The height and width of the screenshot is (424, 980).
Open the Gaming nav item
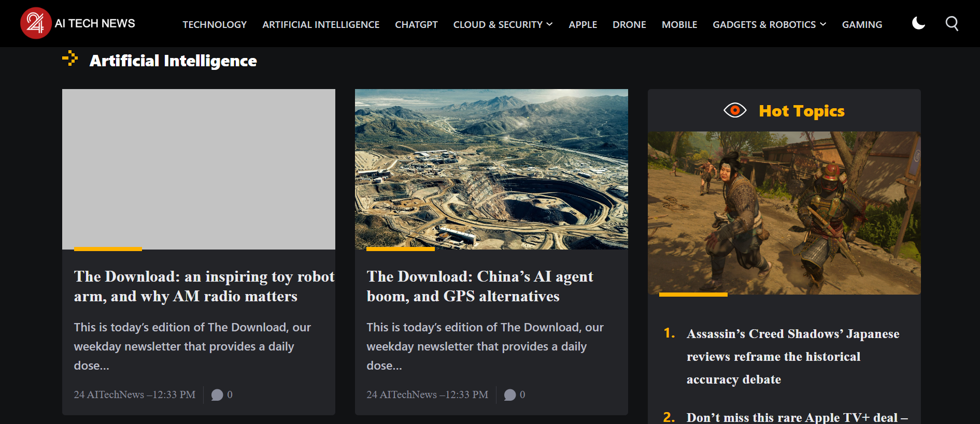coord(862,24)
